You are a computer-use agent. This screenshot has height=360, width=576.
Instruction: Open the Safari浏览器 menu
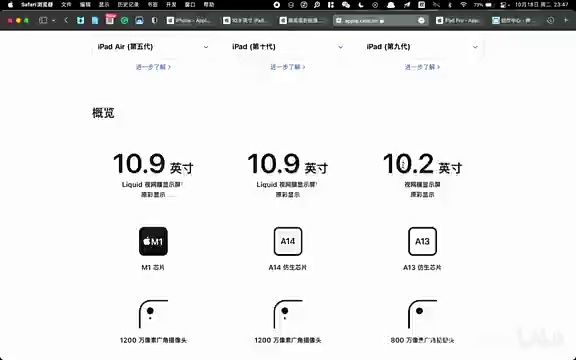click(37, 5)
